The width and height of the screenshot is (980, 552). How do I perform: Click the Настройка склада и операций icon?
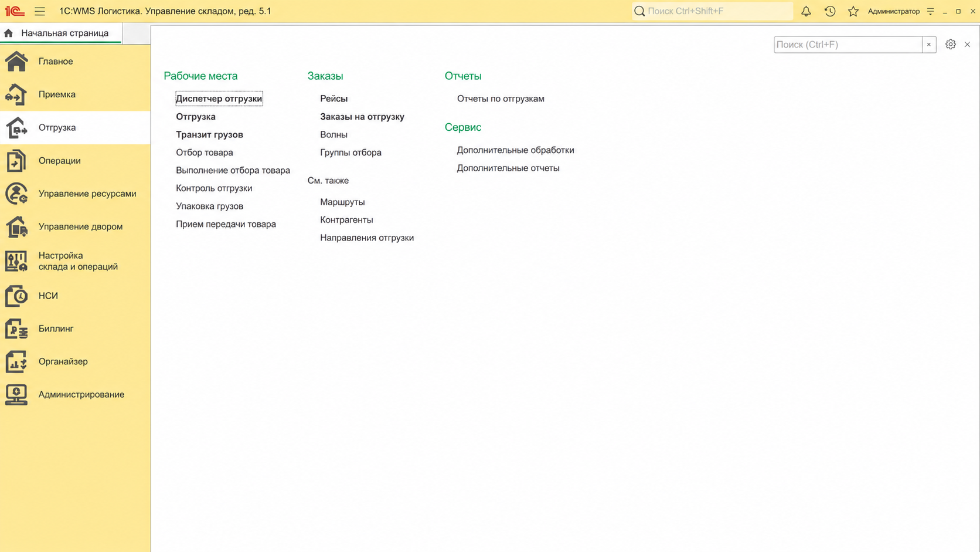click(16, 261)
